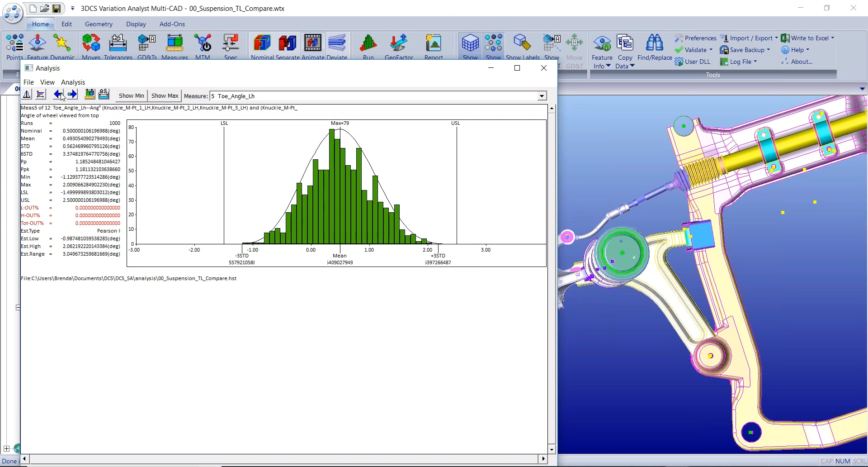Image resolution: width=868 pixels, height=467 pixels.
Task: Switch to the Geometry ribbon tab
Action: click(99, 24)
